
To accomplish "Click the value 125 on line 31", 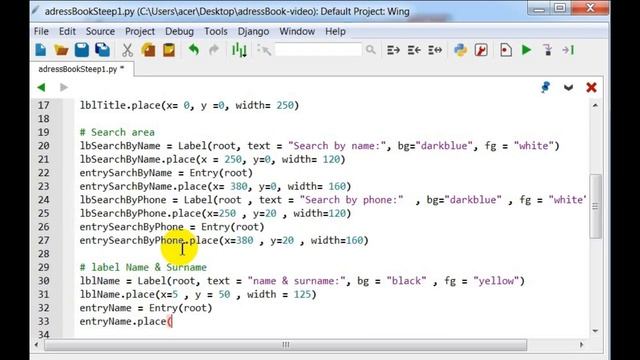I will tap(302, 294).
